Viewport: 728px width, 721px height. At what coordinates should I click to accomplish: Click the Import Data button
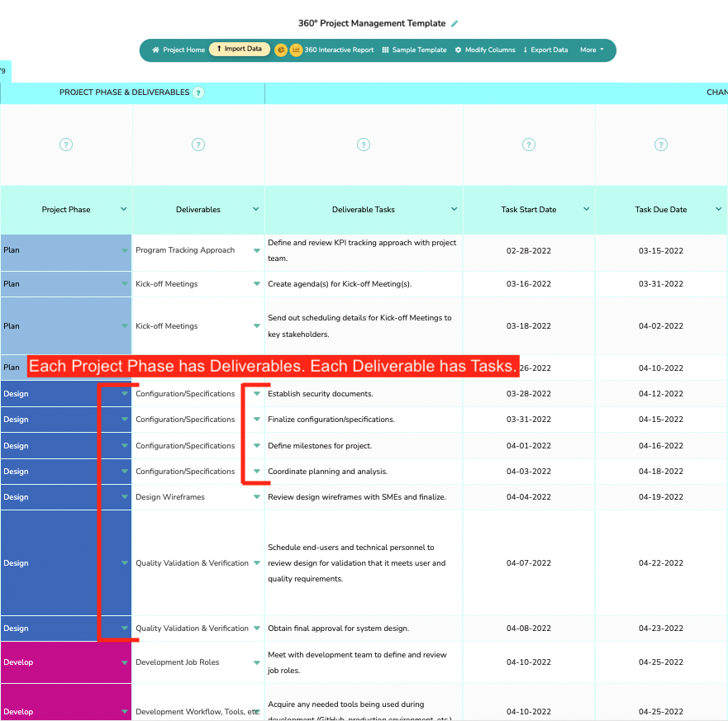point(240,49)
